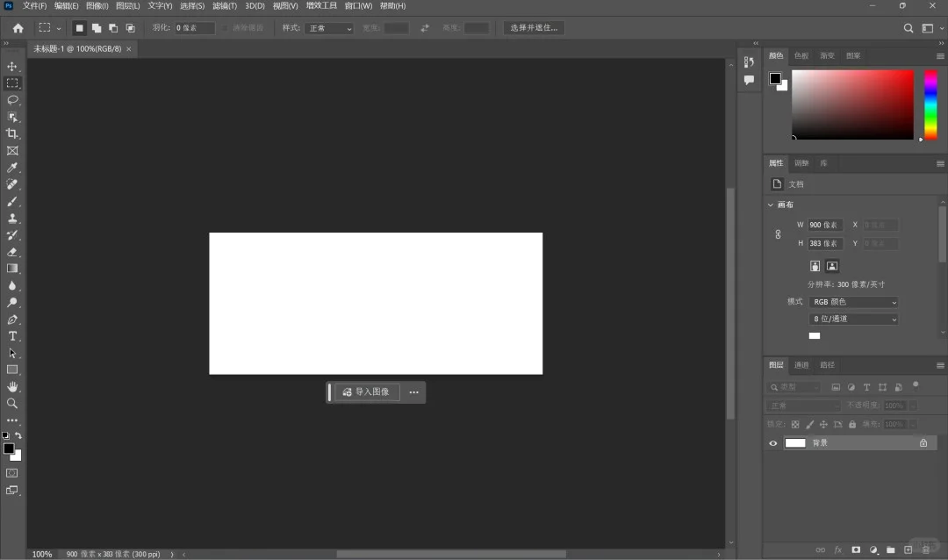
Task: Open marquee tool preset picker arrow
Action: click(x=59, y=28)
